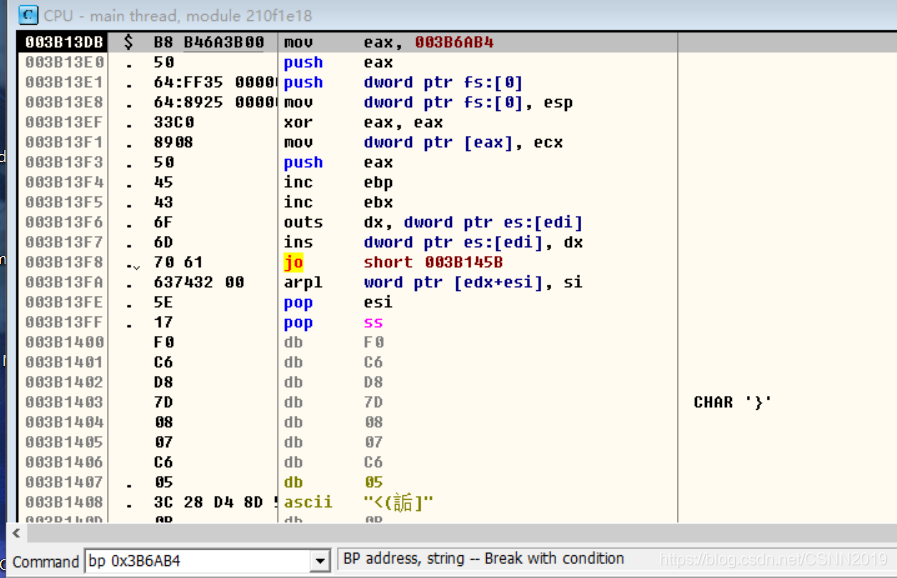Click the operand 'dword ptr fs:[0], esp'
This screenshot has width=897, height=578.
(x=468, y=102)
